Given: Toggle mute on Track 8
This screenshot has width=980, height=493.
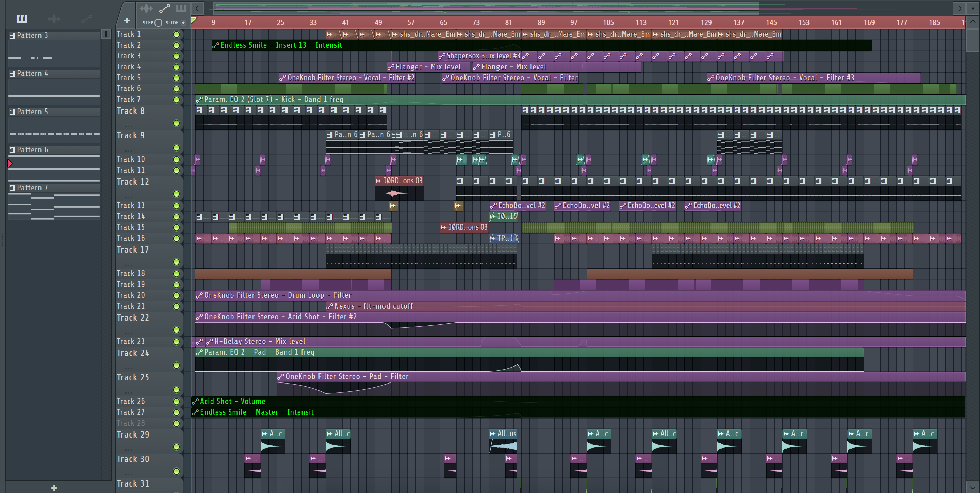Looking at the screenshot, I should 176,123.
